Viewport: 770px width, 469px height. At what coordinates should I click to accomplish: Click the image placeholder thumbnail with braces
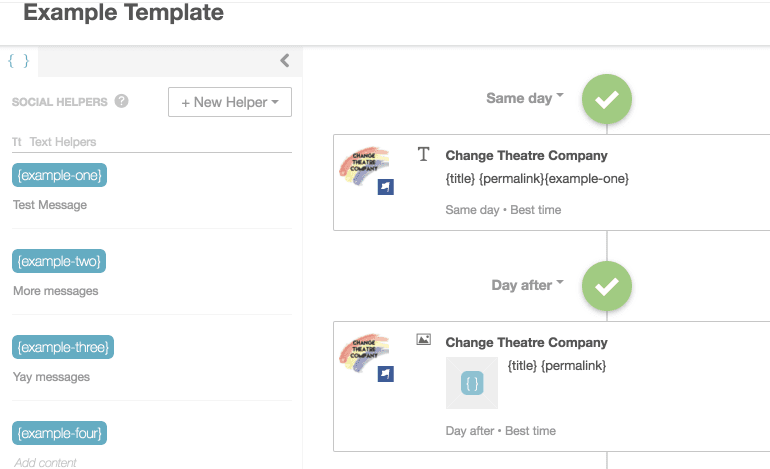tap(472, 383)
